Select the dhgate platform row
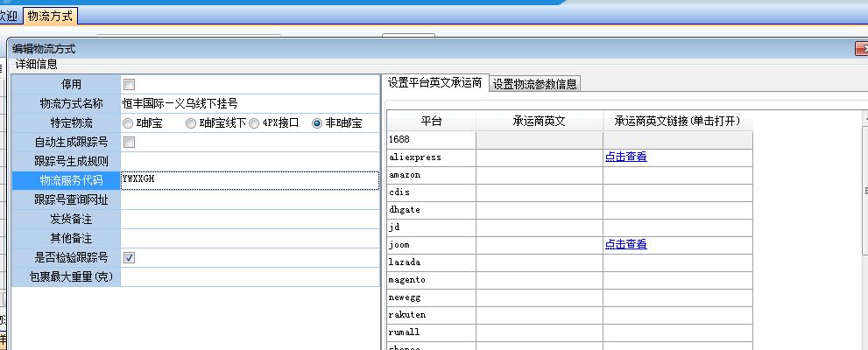The width and height of the screenshot is (868, 350). (x=569, y=210)
